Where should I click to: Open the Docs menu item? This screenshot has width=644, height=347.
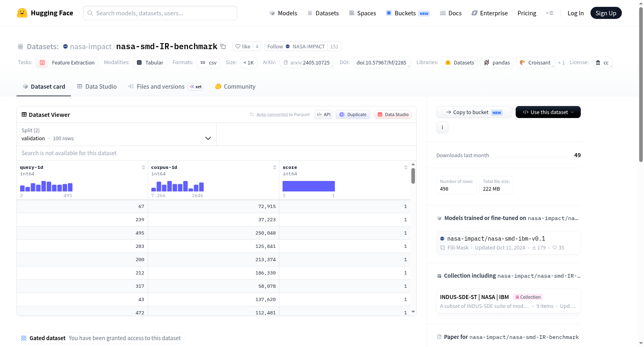coord(451,13)
